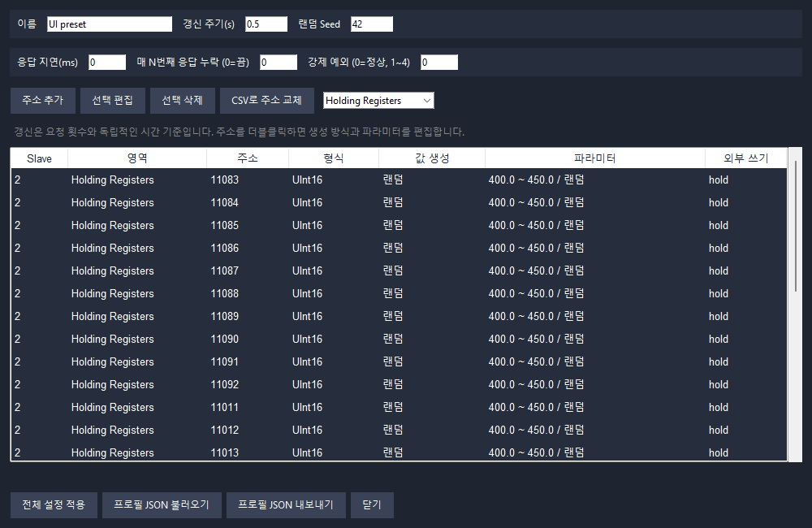The image size is (812, 528).
Task: Select the 랜덤 Seed field showing 42
Action: (372, 24)
